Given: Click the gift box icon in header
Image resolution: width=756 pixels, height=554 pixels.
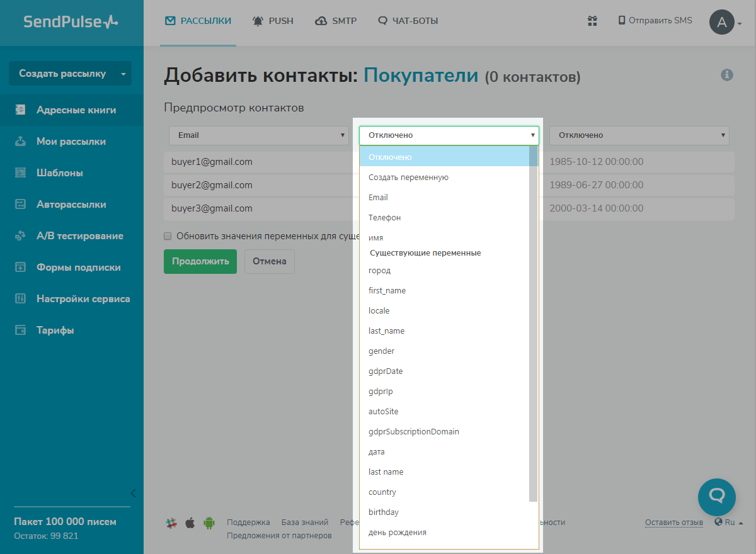Looking at the screenshot, I should click(x=592, y=21).
